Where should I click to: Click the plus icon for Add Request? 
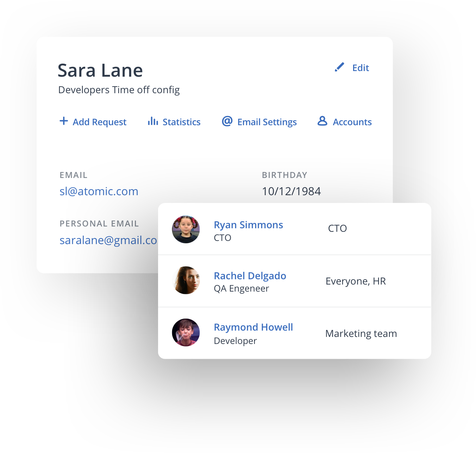(x=64, y=121)
